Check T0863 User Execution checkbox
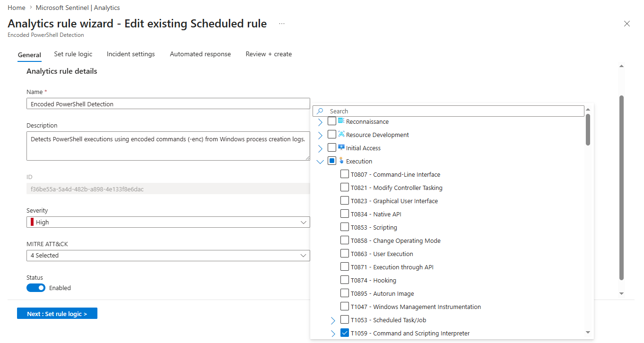Viewport: 644px width, 343px height. (x=345, y=254)
